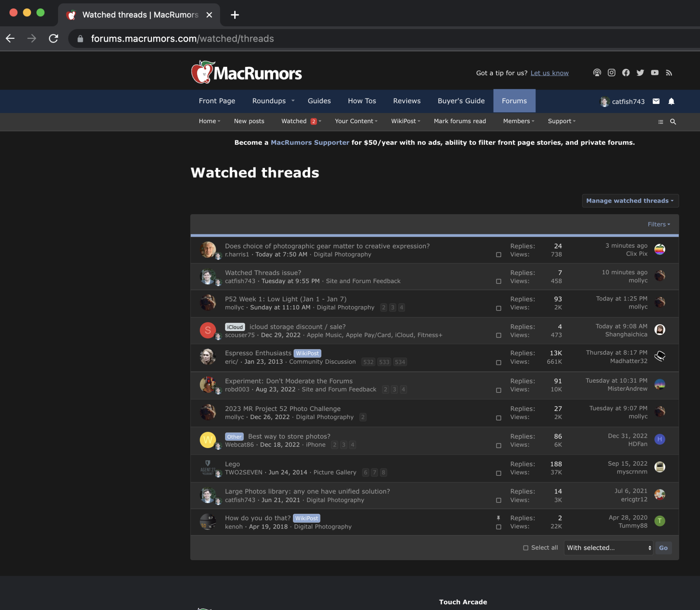700x610 pixels.
Task: Select the Forums tab
Action: (x=514, y=101)
